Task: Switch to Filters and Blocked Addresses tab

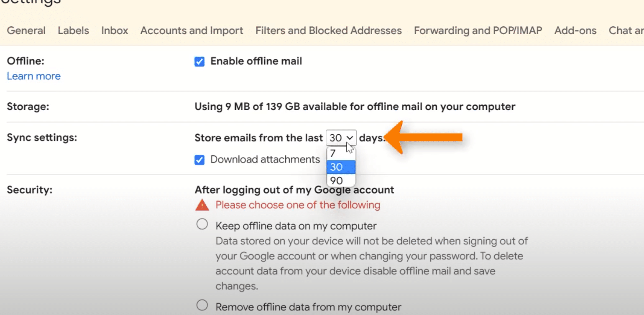Action: click(328, 30)
